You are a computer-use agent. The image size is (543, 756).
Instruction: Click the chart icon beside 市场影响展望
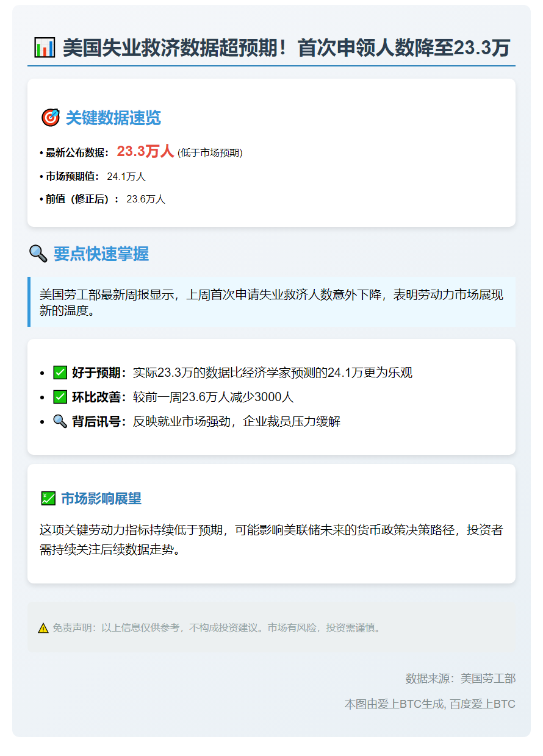point(48,499)
